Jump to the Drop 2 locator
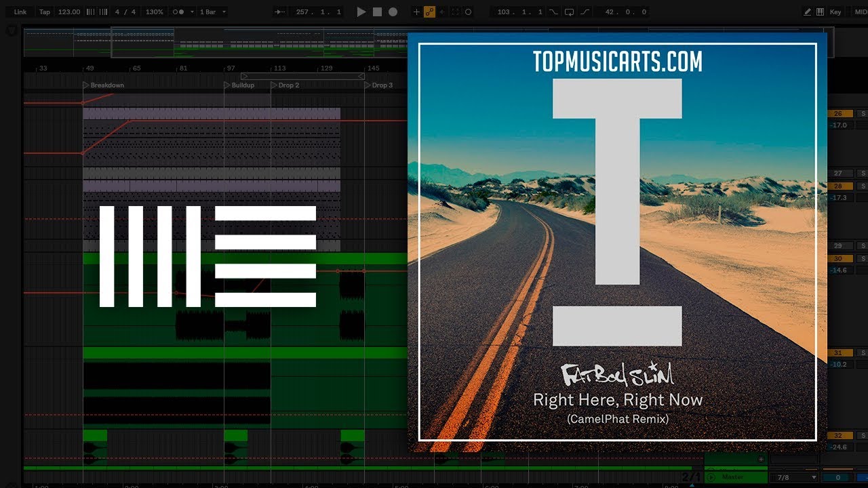 285,85
